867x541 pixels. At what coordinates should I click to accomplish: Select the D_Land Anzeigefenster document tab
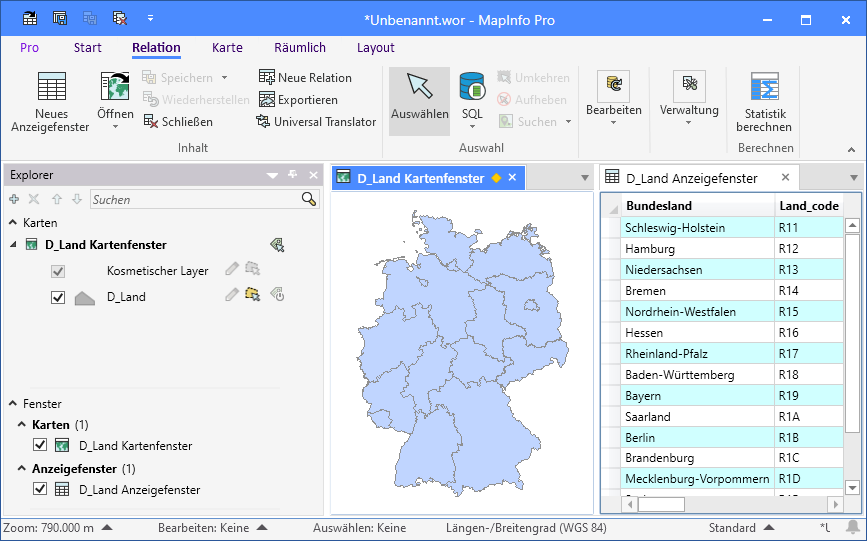point(699,178)
